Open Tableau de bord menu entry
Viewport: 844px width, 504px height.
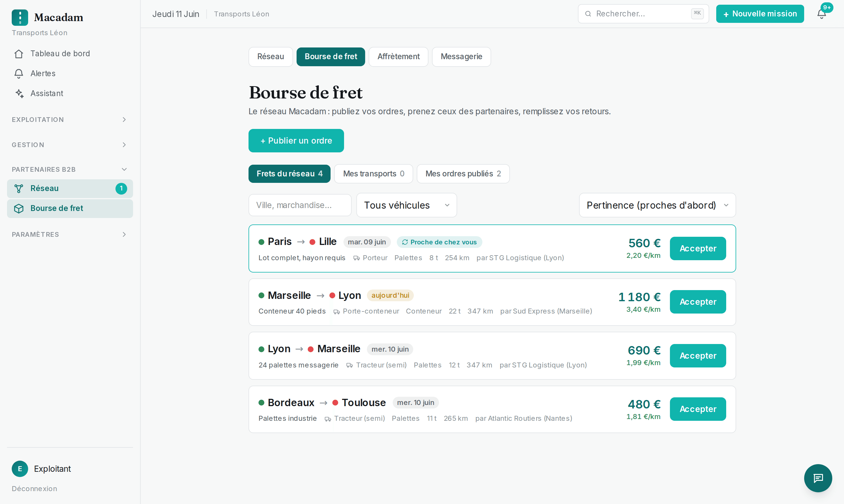[70, 54]
